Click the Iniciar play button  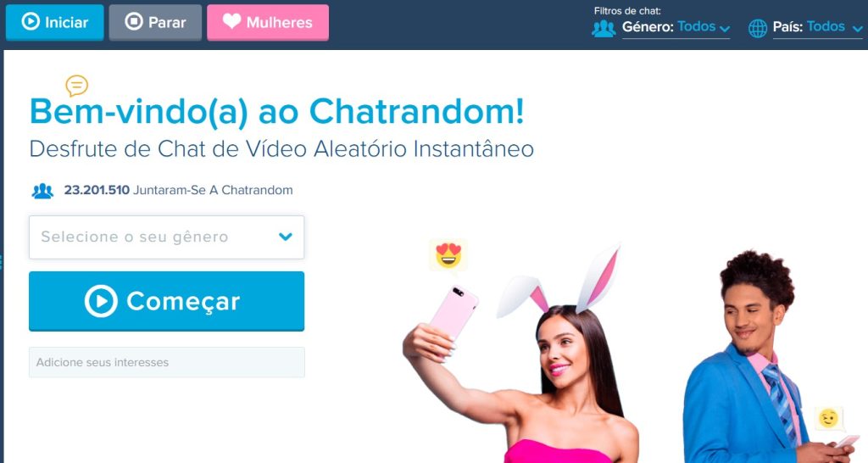(x=55, y=22)
